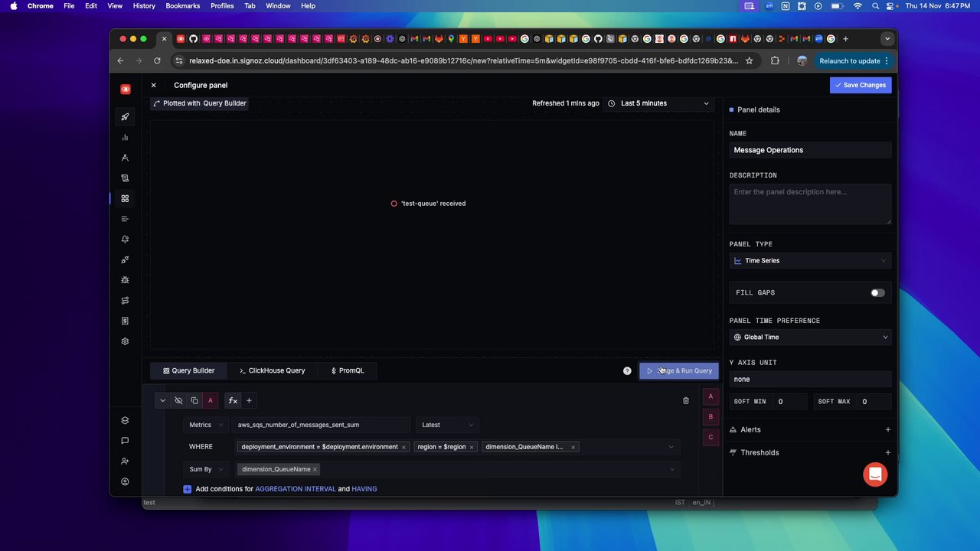Image resolution: width=980 pixels, height=551 pixels.
Task: Toggle query A visibility eye icon
Action: point(178,400)
